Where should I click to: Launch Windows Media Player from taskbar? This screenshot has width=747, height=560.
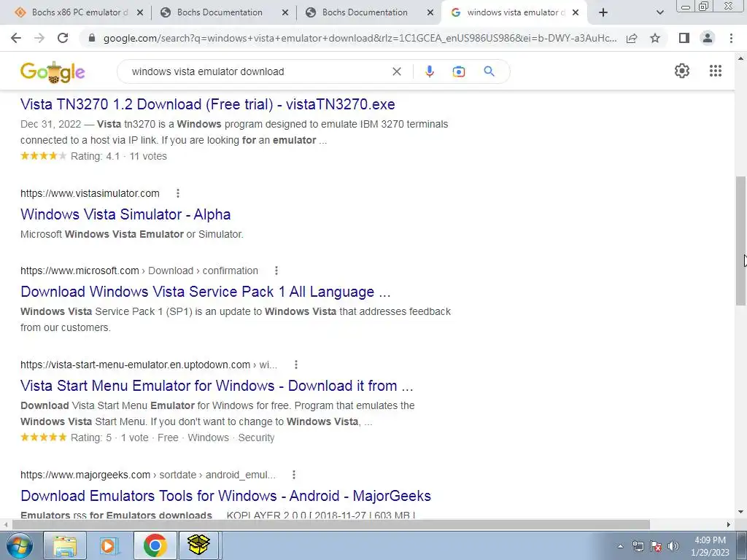point(109,545)
